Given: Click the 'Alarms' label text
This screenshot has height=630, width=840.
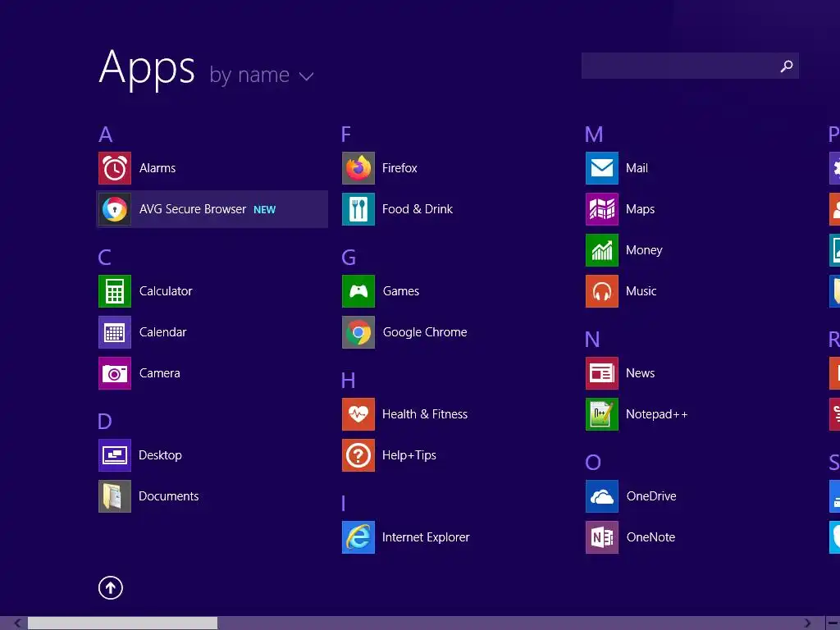Looking at the screenshot, I should 157,168.
